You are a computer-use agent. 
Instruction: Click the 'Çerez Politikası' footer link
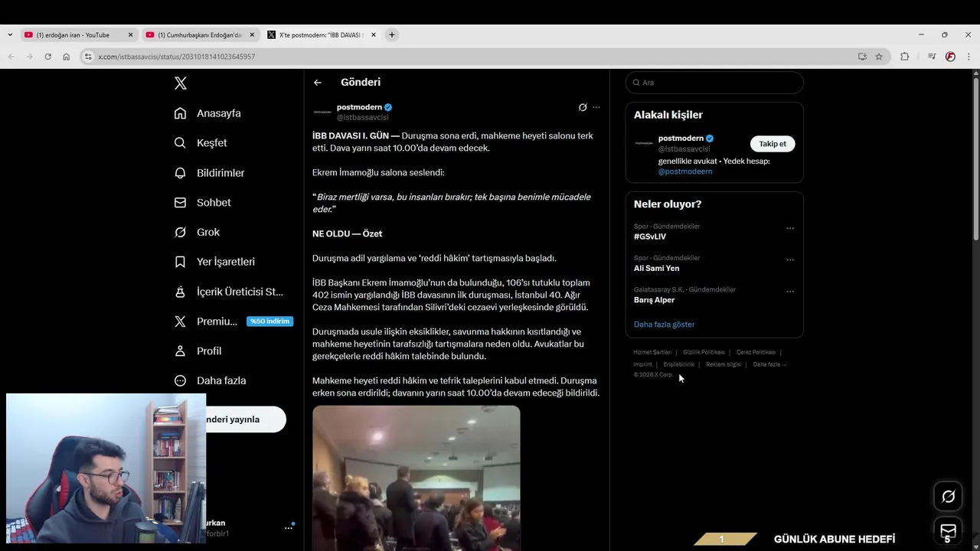coord(756,352)
